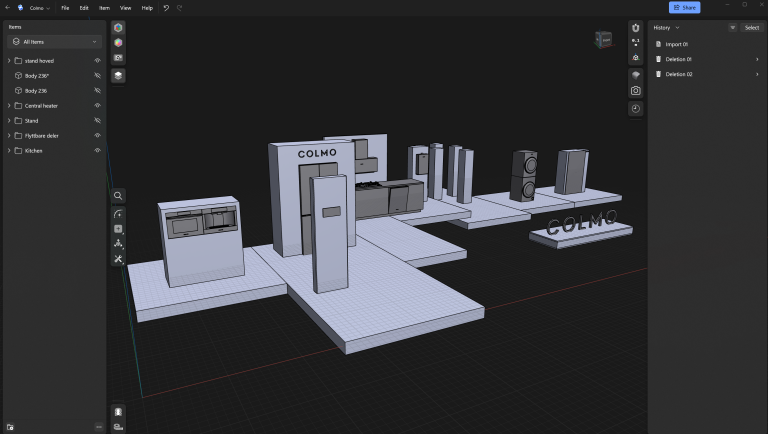768x434 pixels.
Task: Open the All Items filter dropdown
Action: point(54,42)
